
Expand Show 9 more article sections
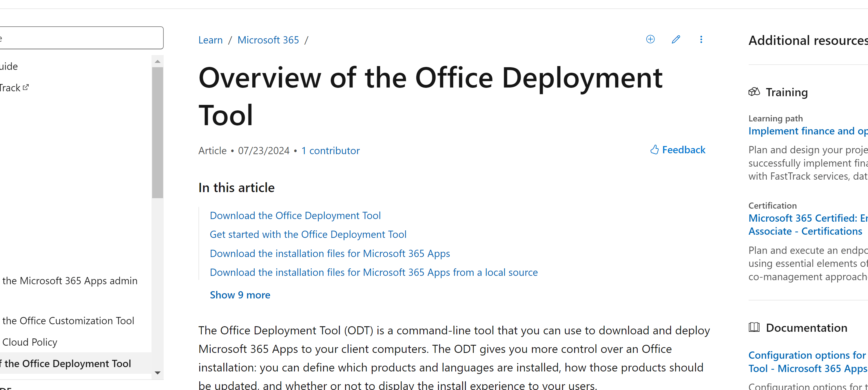tap(240, 295)
